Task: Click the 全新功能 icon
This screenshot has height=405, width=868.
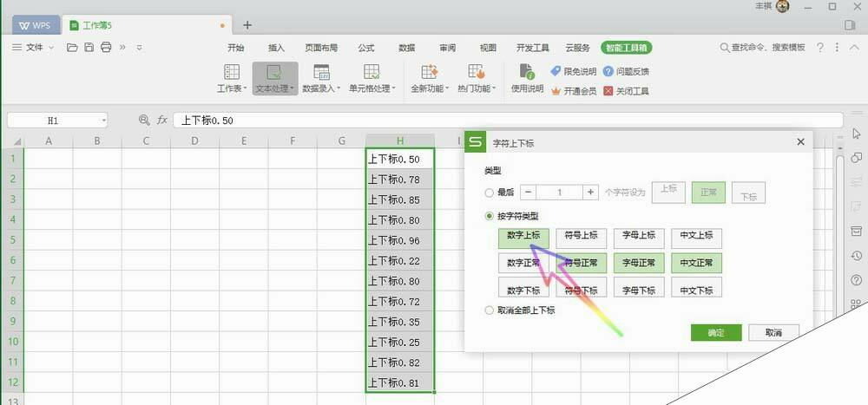Action: (x=428, y=72)
